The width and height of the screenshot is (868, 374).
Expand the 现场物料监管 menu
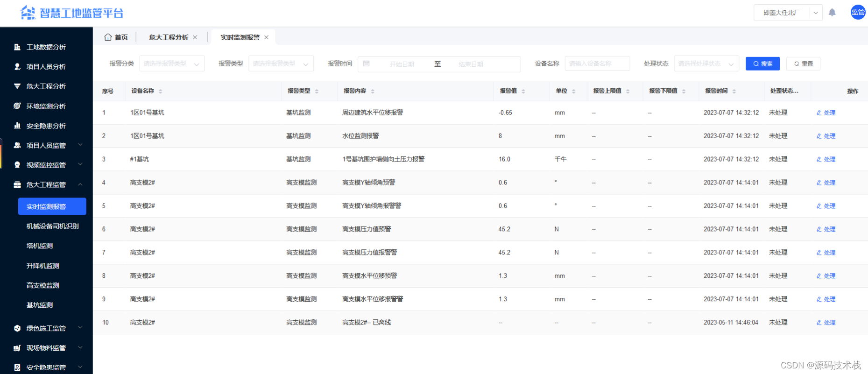coord(80,347)
